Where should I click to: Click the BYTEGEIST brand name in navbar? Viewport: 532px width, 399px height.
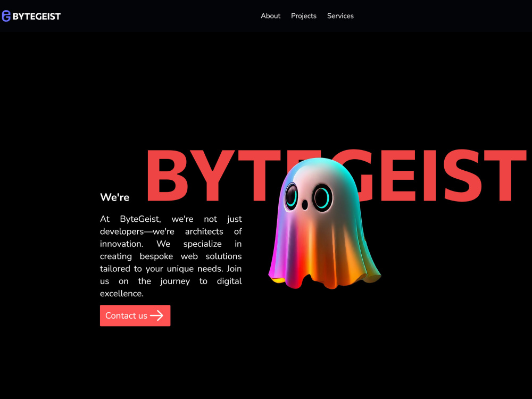pyautogui.click(x=37, y=16)
